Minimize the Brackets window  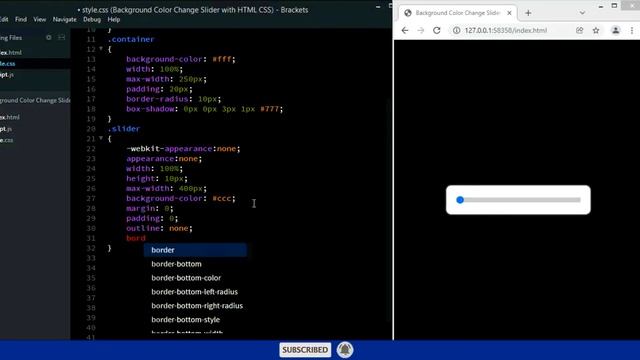point(378,7)
